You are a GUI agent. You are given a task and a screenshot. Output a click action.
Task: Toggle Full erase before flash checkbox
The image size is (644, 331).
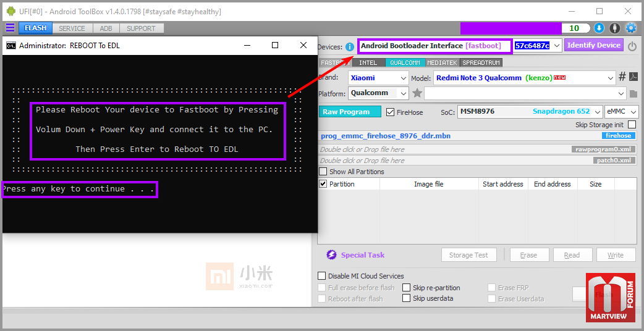(321, 288)
